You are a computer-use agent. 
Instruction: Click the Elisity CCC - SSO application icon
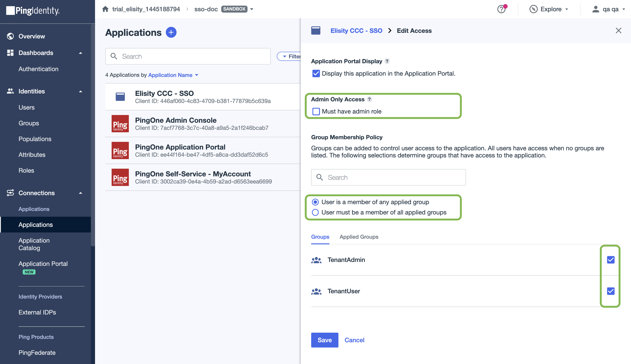pyautogui.click(x=120, y=97)
